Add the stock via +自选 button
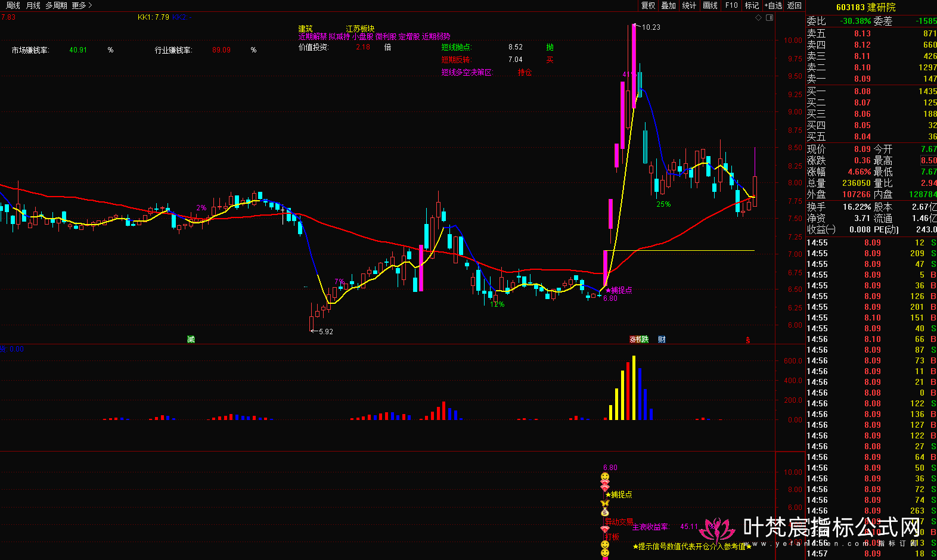The height and width of the screenshot is (560, 937). click(x=773, y=5)
